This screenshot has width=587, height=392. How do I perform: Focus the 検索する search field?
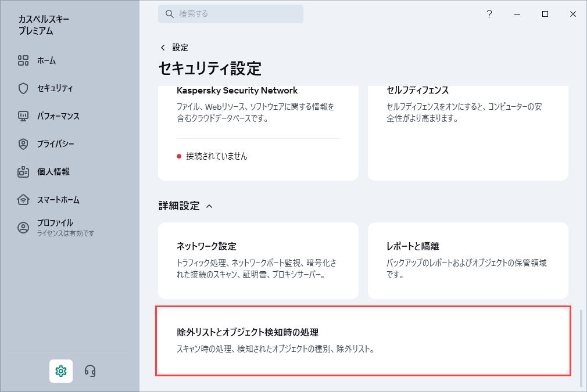(231, 14)
